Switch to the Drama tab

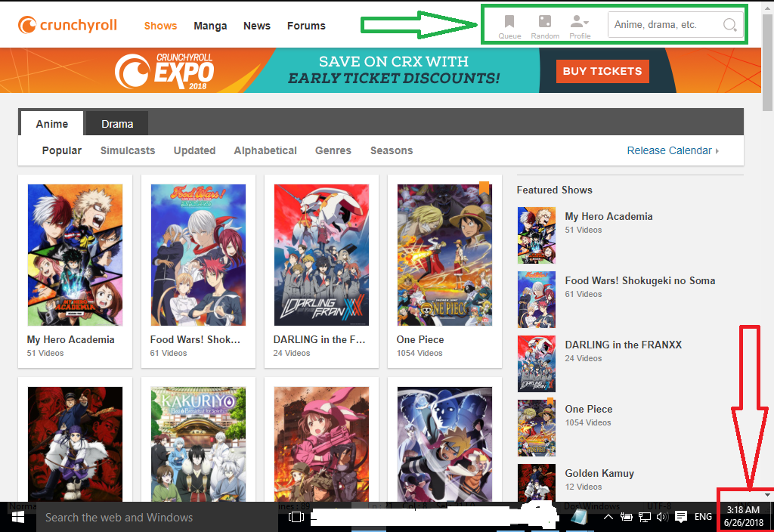(x=117, y=124)
